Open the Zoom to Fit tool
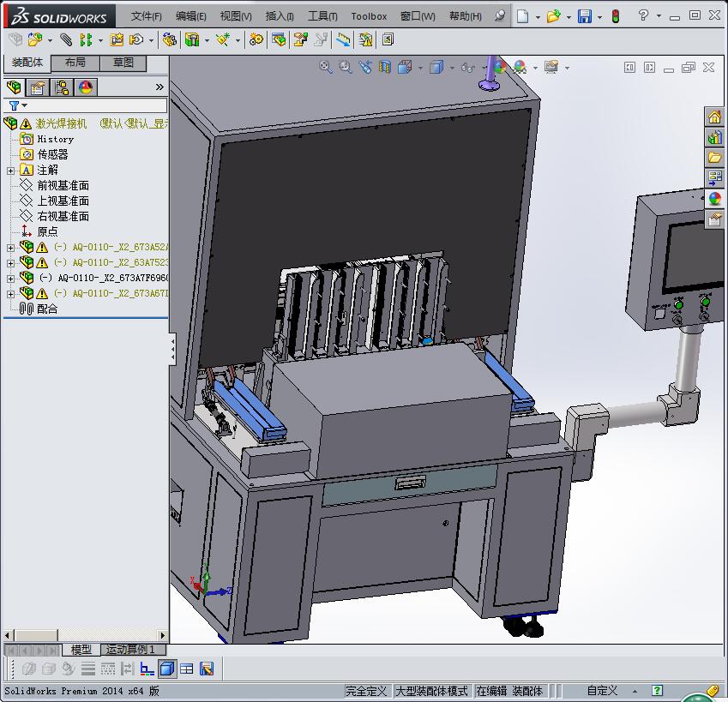728x702 pixels. 326,67
